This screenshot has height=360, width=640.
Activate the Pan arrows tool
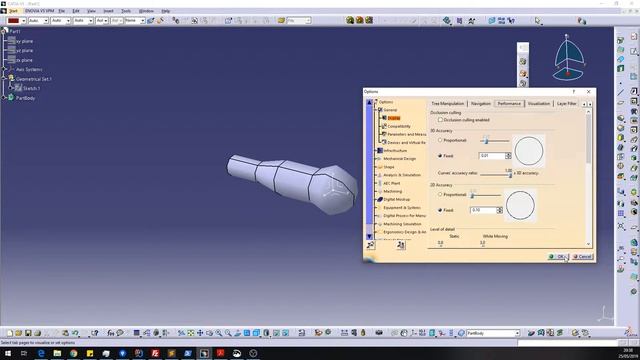pyautogui.click(x=200, y=333)
